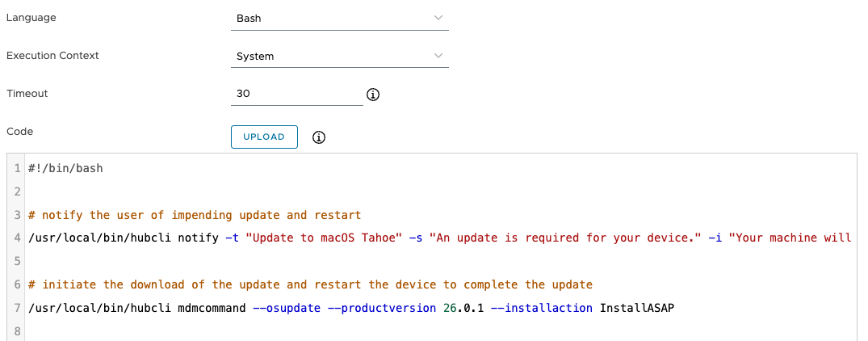This screenshot has width=868, height=341.
Task: Expand the Execution Context dropdown set to System
Action: [339, 57]
